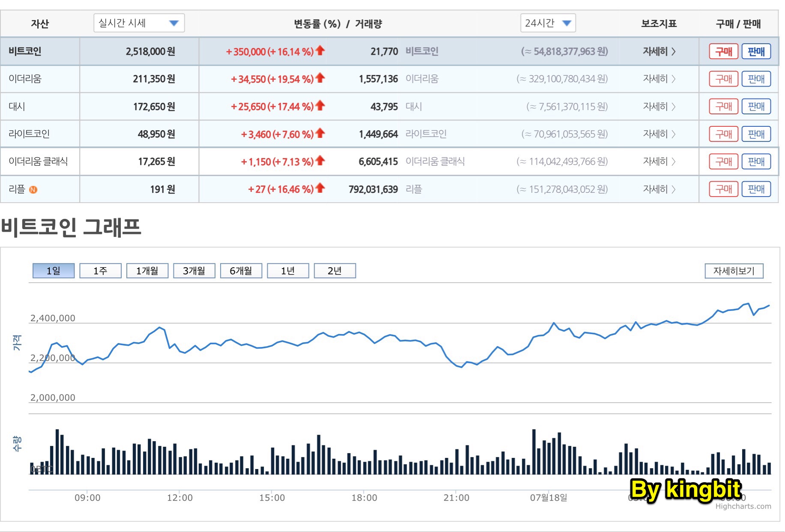Image resolution: width=785 pixels, height=532 pixels.
Task: Expand 자세히 details for 대시
Action: tap(659, 106)
